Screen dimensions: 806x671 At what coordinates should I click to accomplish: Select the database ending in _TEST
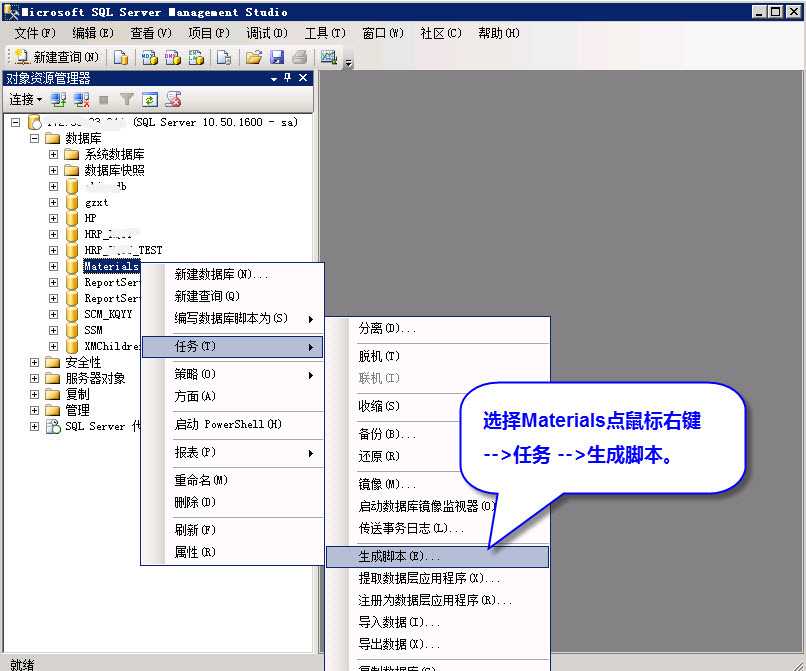coord(123,250)
